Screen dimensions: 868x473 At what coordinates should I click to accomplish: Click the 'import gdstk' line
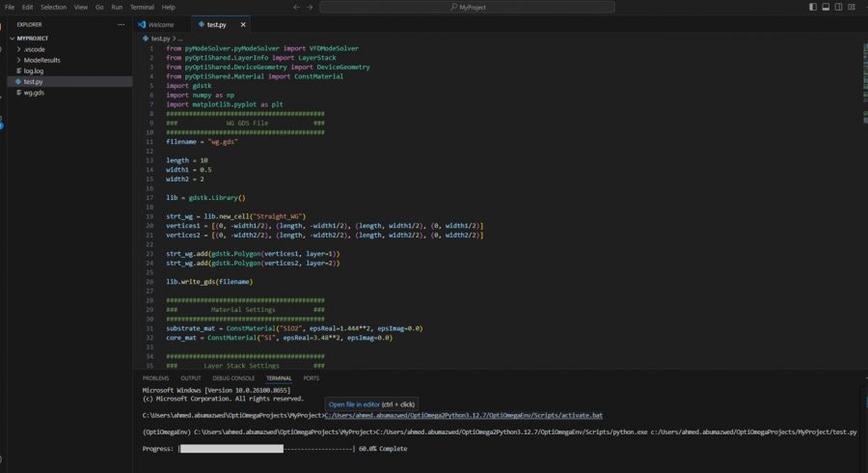click(189, 86)
